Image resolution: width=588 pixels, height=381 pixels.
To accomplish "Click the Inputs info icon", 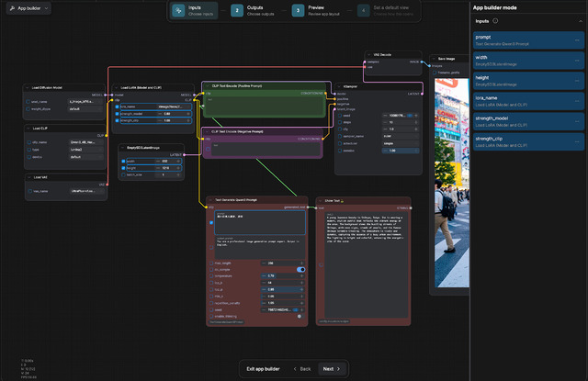I will (496, 20).
